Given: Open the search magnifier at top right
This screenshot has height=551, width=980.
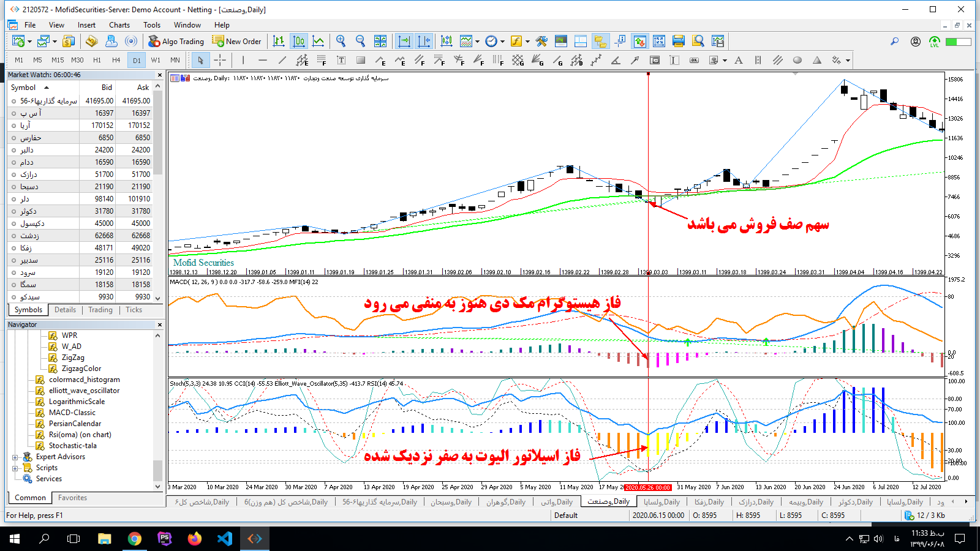Looking at the screenshot, I should click(895, 42).
